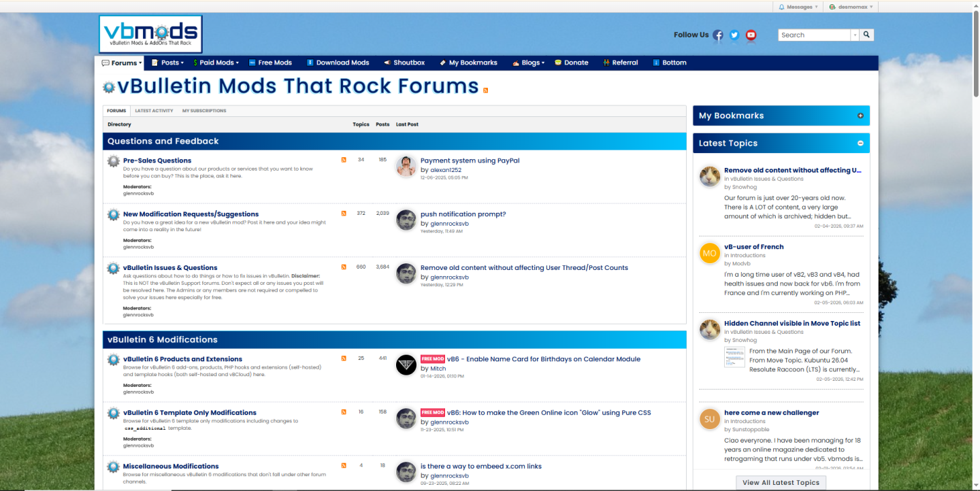Open the desmomax user menu
Screen dimensions: 980x491
851,7
